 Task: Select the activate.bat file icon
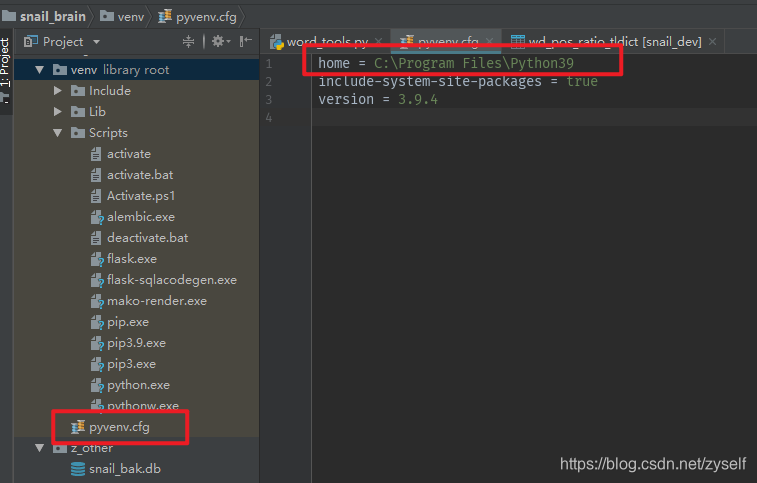96,175
